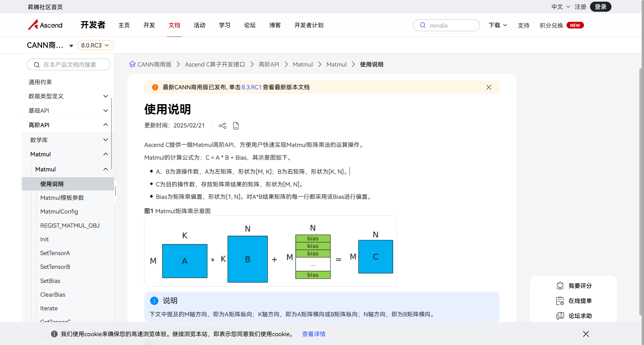Click CANN商用版 in the breadcrumb

point(155,64)
